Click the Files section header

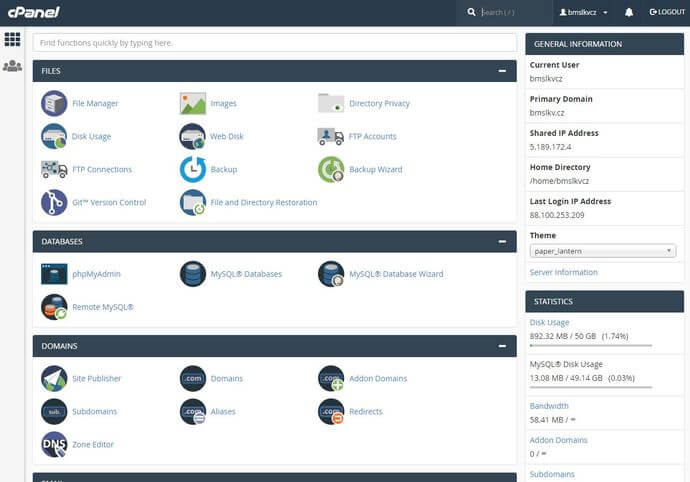point(275,71)
